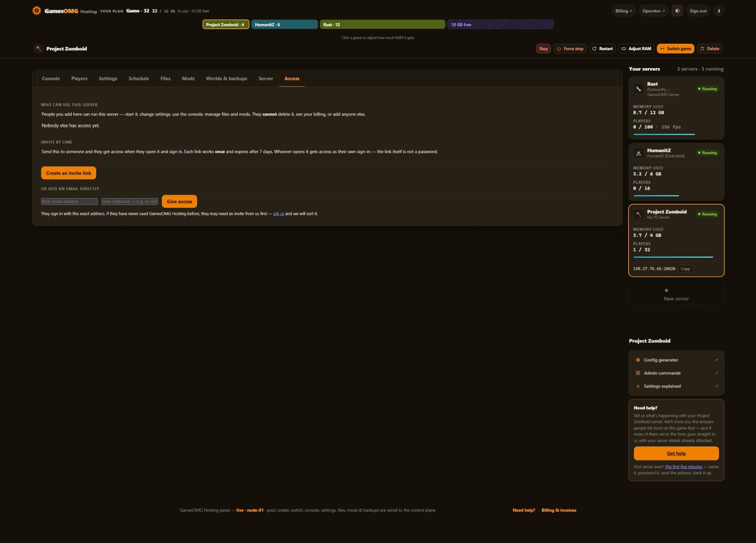Image resolution: width=756 pixels, height=543 pixels.
Task: Click the Switch game button
Action: pyautogui.click(x=676, y=48)
